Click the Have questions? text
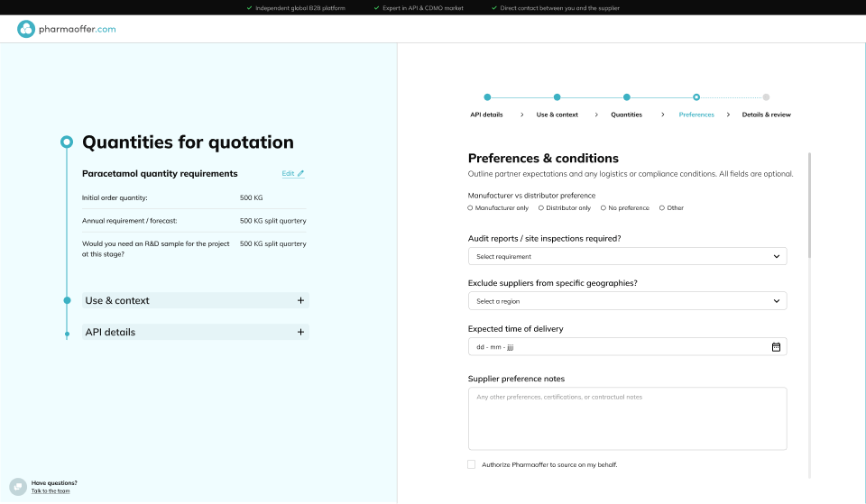Screen dimensions: 866x504 click(54, 483)
